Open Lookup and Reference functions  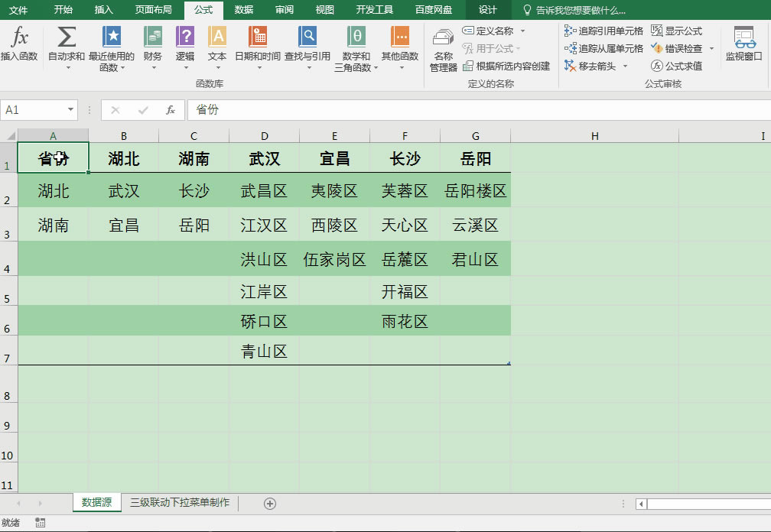click(307, 47)
